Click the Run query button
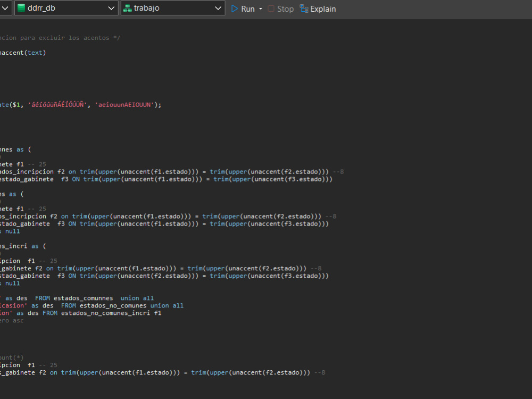 (x=243, y=9)
